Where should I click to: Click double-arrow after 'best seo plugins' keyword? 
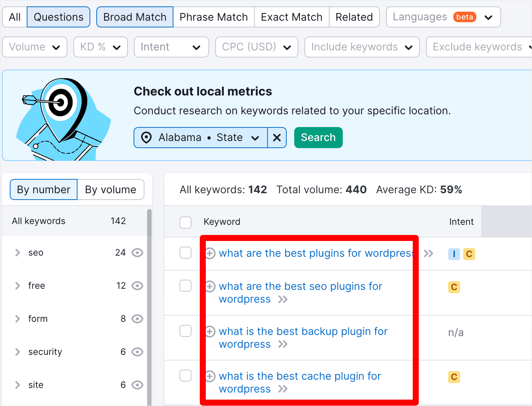pos(283,299)
